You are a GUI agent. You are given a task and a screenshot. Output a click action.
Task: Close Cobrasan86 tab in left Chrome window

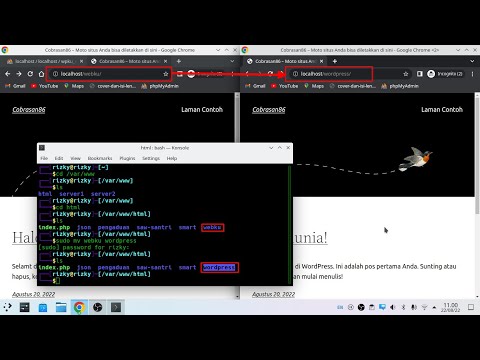point(165,61)
